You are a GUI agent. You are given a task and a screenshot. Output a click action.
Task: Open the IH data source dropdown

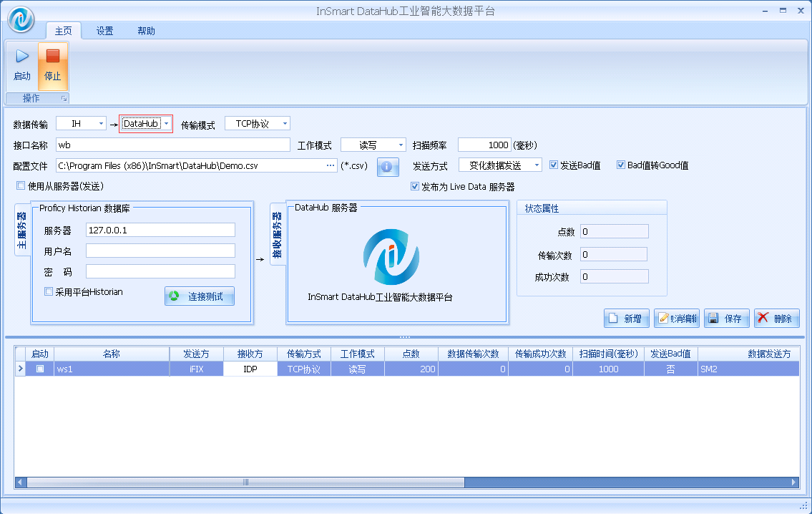click(x=101, y=124)
